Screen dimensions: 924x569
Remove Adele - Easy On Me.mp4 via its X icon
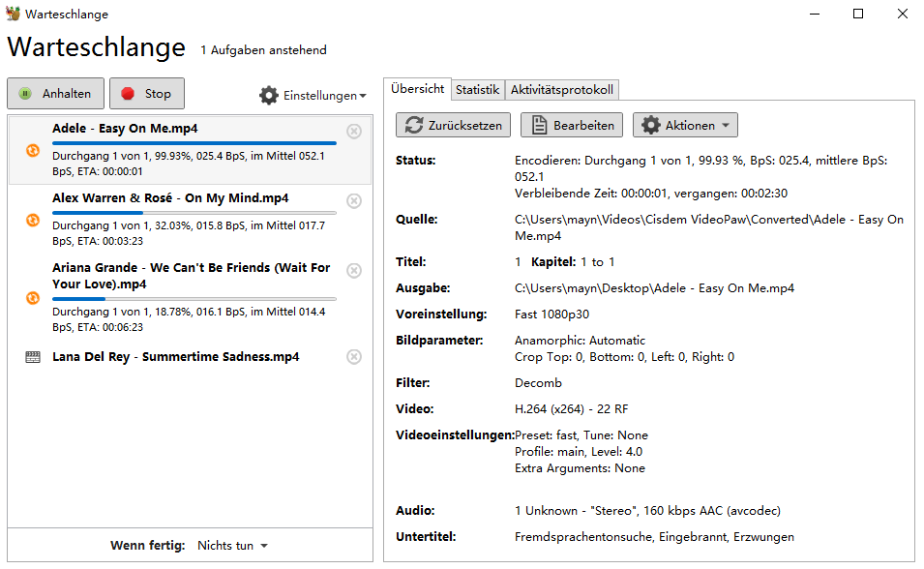pyautogui.click(x=354, y=132)
